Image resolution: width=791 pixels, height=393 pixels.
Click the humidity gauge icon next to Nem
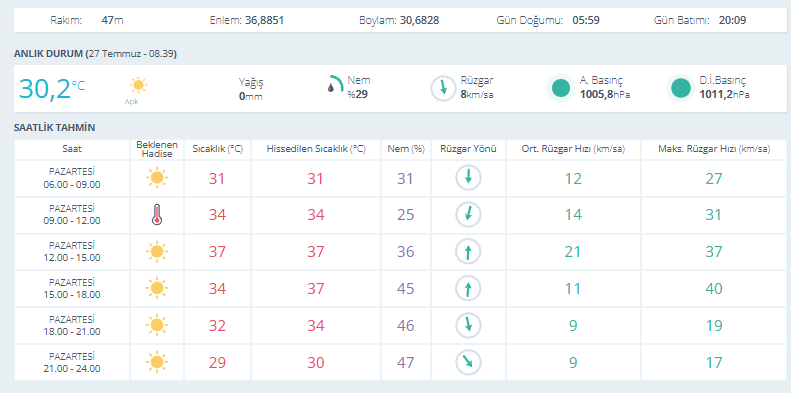(x=335, y=84)
